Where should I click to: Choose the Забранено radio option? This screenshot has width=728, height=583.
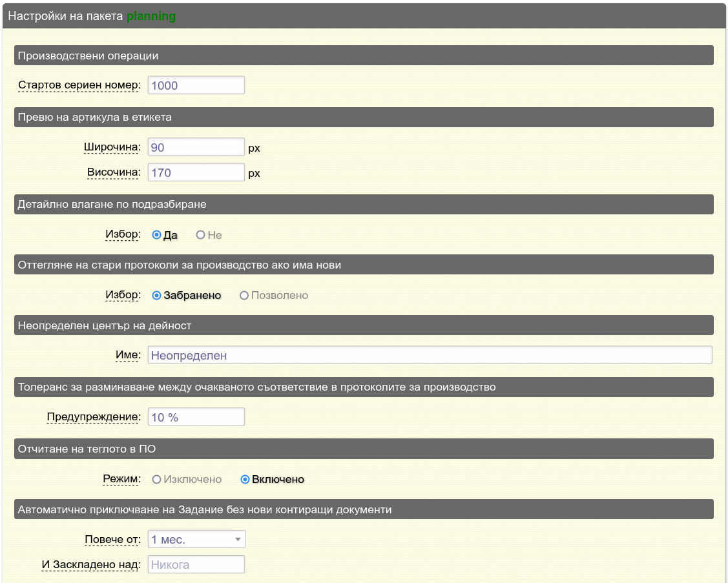[156, 295]
